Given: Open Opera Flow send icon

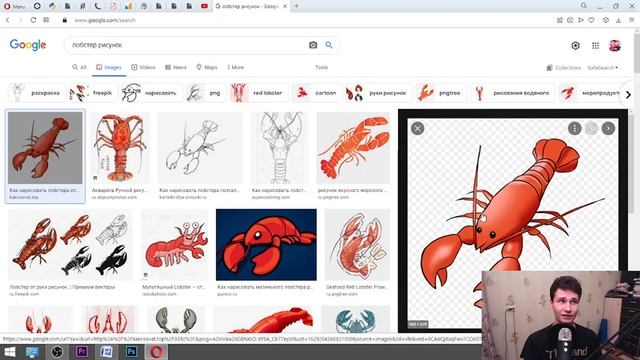Looking at the screenshot, I should pyautogui.click(x=580, y=20).
